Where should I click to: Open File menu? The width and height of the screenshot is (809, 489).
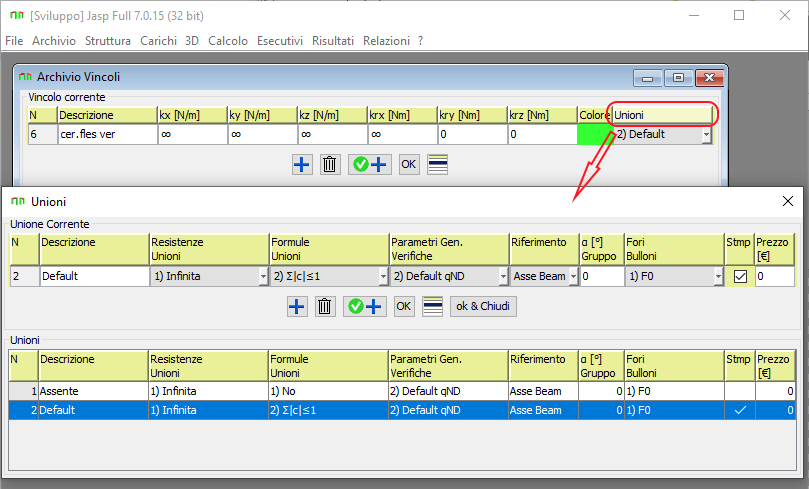(x=14, y=41)
